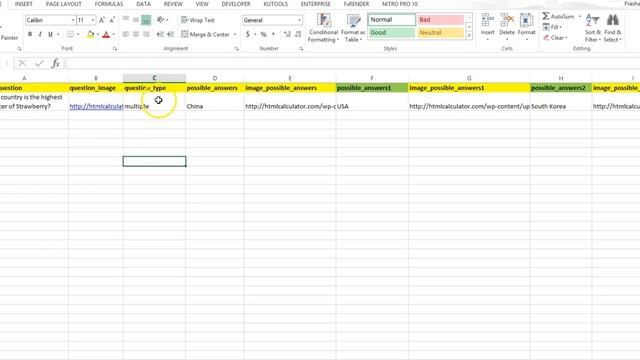Viewport: 640px width, 360px height.
Task: Click the Increase Font Size icon
Action: [x=102, y=20]
